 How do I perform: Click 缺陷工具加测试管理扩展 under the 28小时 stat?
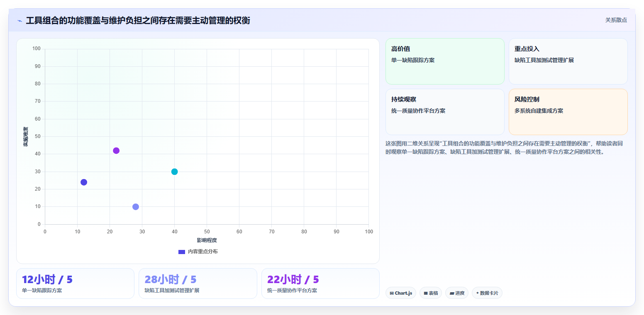[x=172, y=291]
